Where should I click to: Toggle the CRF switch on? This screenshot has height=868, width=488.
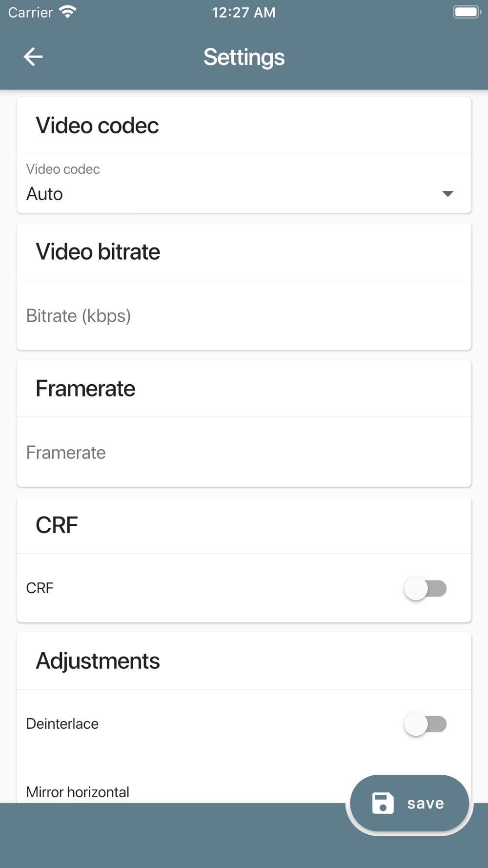click(425, 588)
